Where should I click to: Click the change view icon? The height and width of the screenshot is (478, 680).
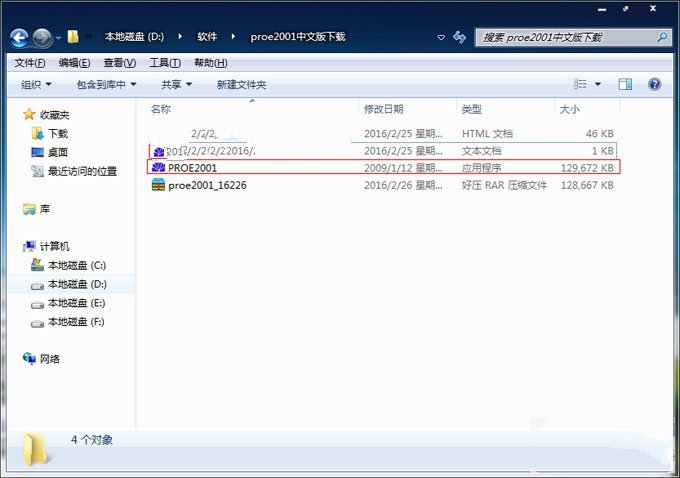coord(580,84)
